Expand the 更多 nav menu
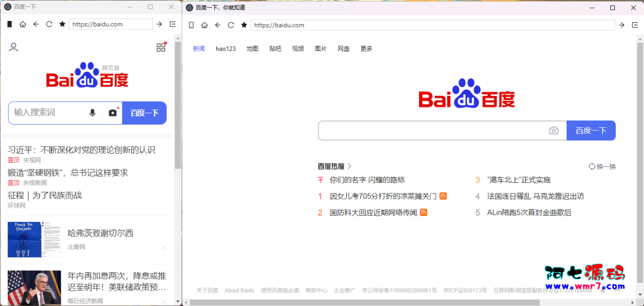This screenshot has height=306, width=644. pyautogui.click(x=366, y=49)
